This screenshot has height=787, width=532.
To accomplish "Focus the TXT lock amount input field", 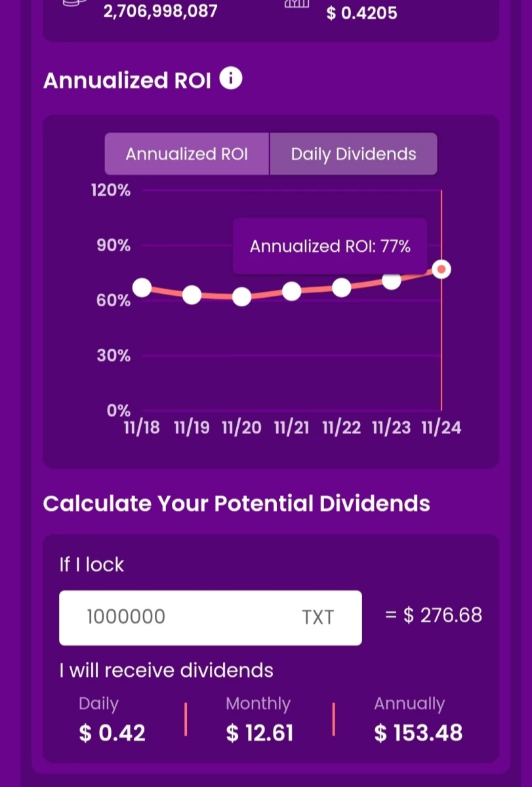I will 210,617.
